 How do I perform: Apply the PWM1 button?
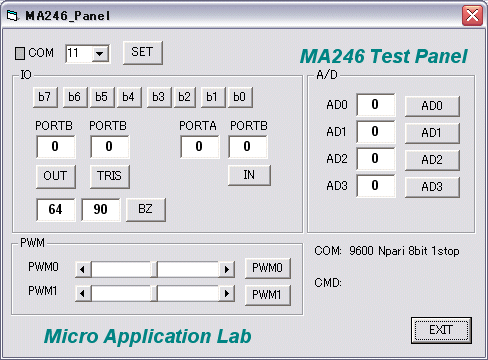268,295
